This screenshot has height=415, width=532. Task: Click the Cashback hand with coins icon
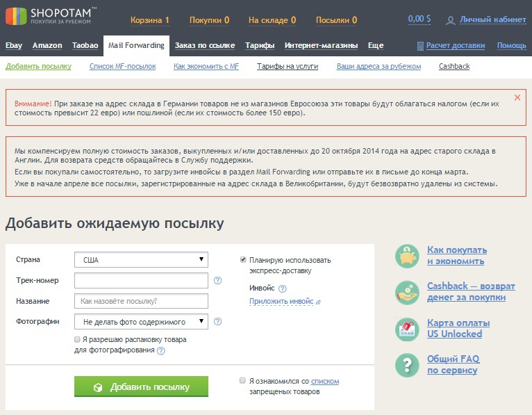(407, 293)
